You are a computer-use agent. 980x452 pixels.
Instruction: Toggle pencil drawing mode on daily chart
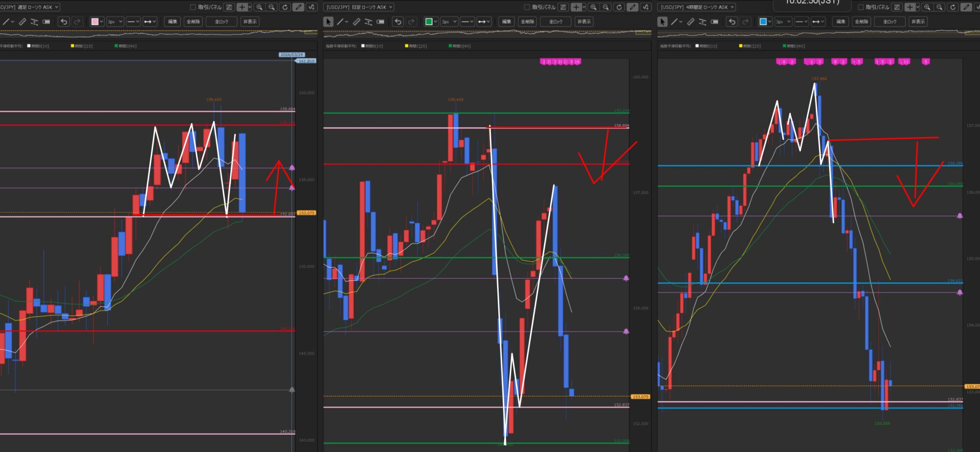tap(632, 7)
